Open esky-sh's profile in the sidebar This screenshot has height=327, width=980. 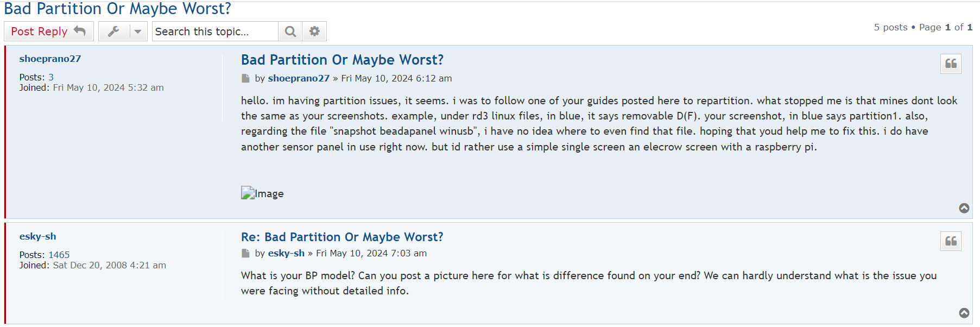click(37, 236)
